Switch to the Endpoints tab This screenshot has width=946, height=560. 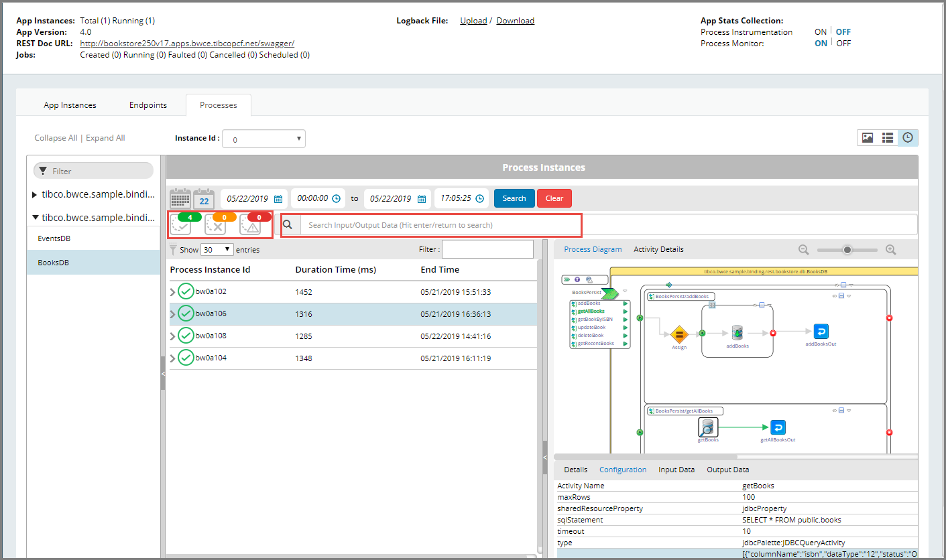click(148, 105)
